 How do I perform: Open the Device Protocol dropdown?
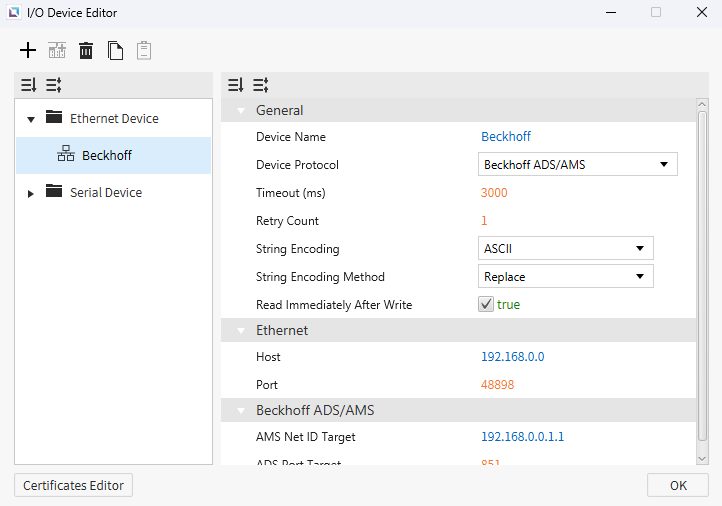(x=577, y=164)
